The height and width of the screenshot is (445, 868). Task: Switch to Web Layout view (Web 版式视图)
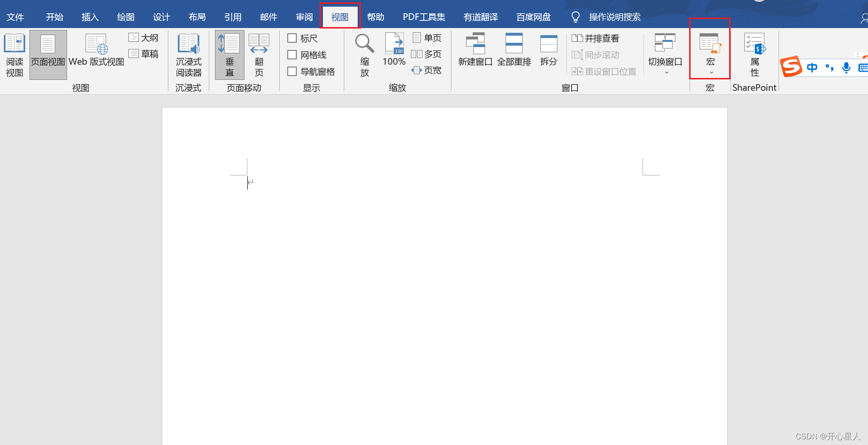click(97, 51)
